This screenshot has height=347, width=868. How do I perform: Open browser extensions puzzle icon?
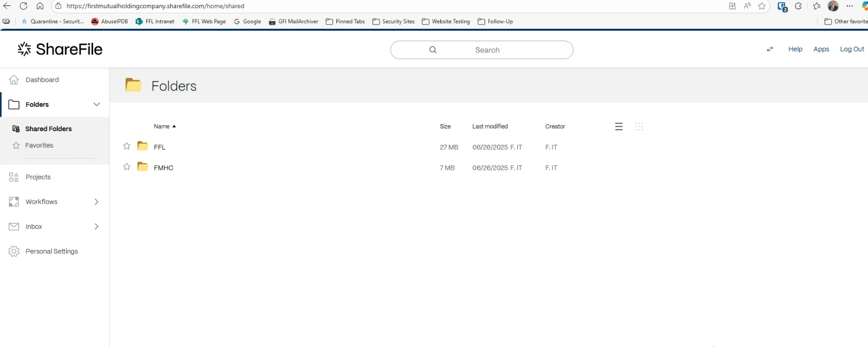pyautogui.click(x=798, y=6)
